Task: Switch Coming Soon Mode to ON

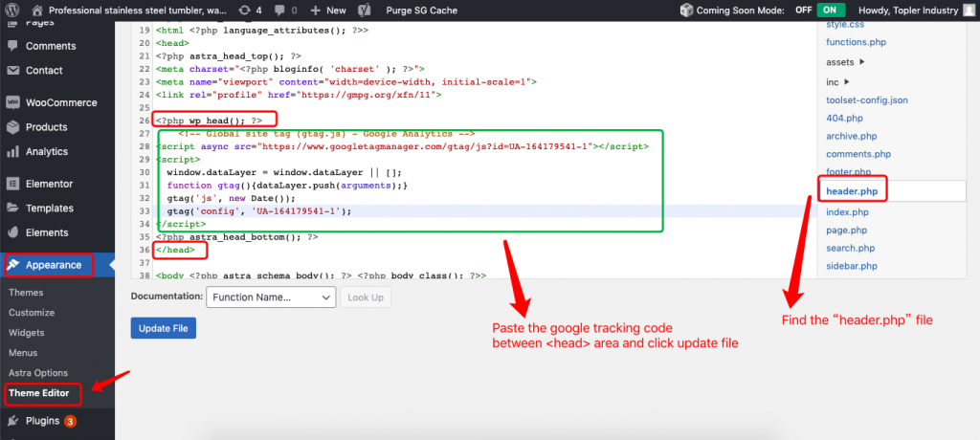Action: click(830, 11)
